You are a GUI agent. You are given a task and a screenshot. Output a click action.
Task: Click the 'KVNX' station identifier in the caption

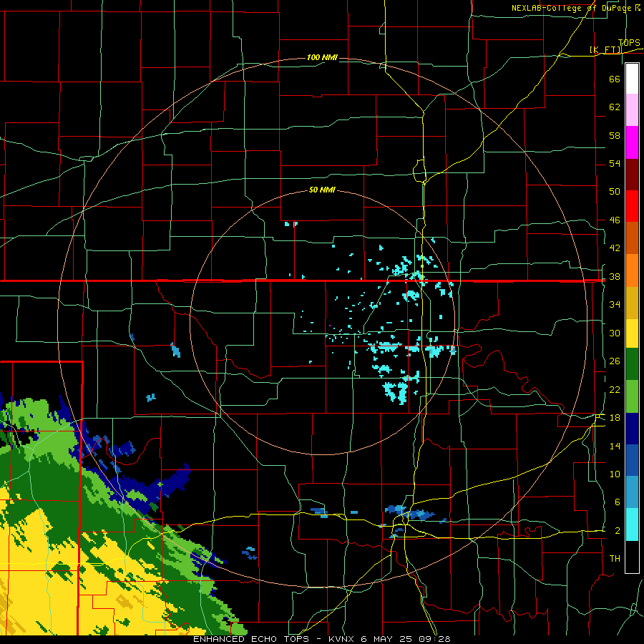click(x=343, y=639)
